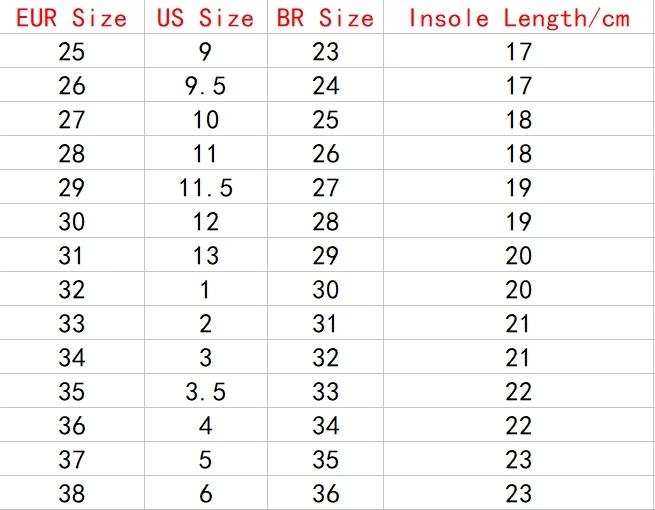Viewport: 655px width, 510px height.
Task: Select EUR size 37 cell
Action: (x=71, y=459)
